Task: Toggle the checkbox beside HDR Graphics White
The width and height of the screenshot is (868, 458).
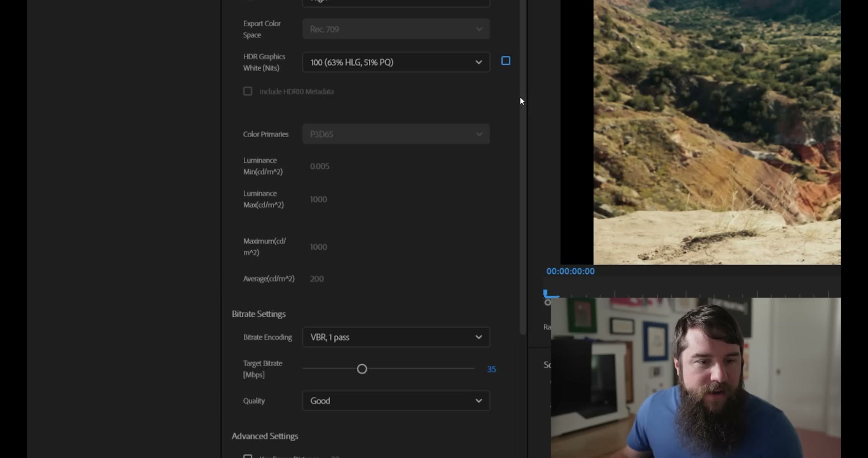Action: point(506,61)
